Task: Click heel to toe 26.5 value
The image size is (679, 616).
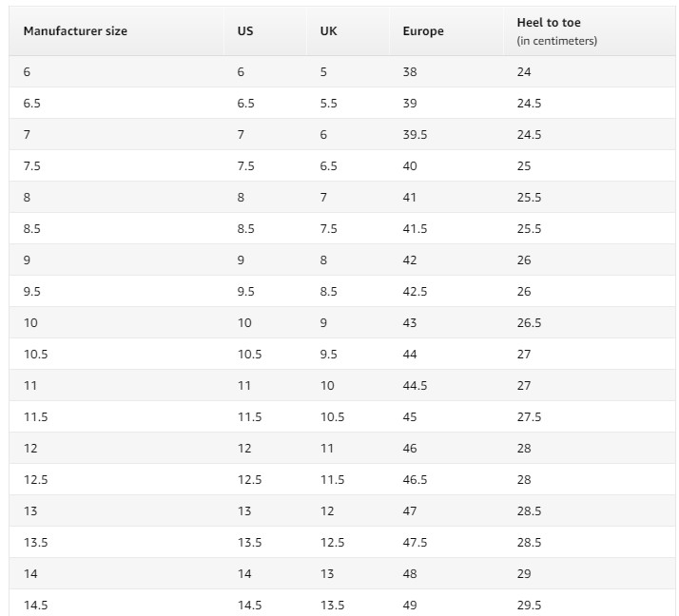Action: coord(529,323)
